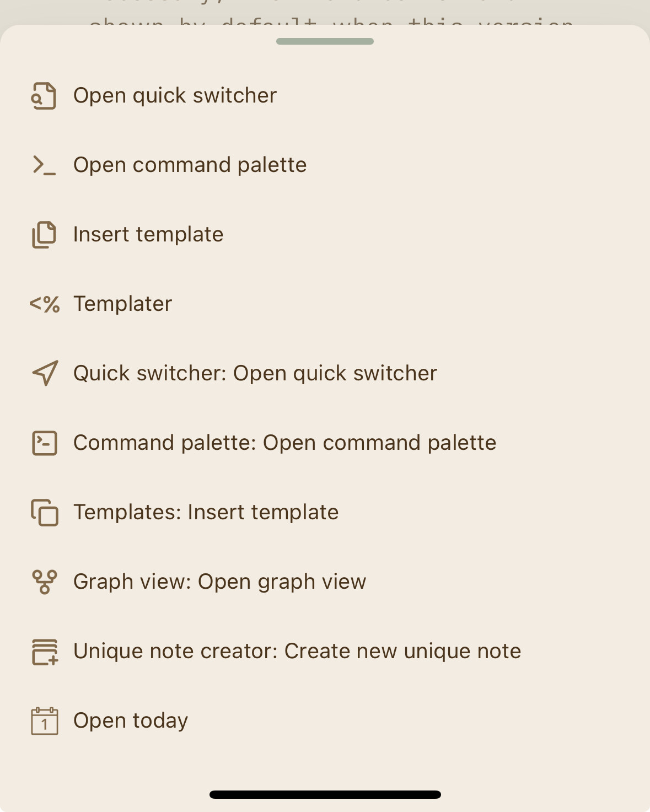Click the Templates copy squares icon
This screenshot has height=812, width=650.
point(44,513)
